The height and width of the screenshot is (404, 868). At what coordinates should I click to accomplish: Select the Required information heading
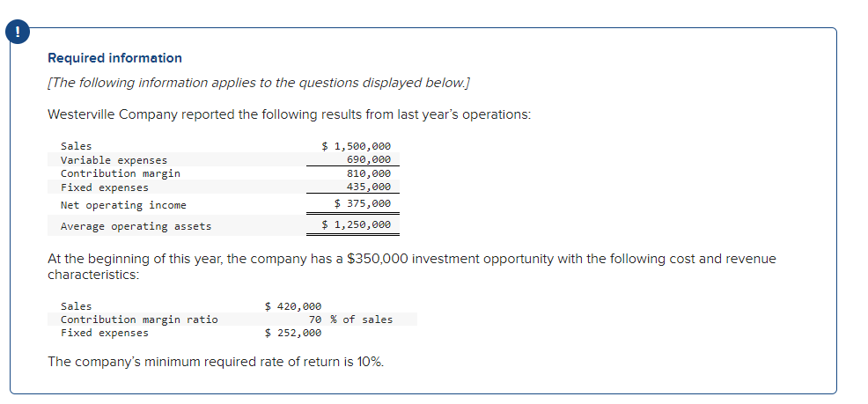pos(114,58)
